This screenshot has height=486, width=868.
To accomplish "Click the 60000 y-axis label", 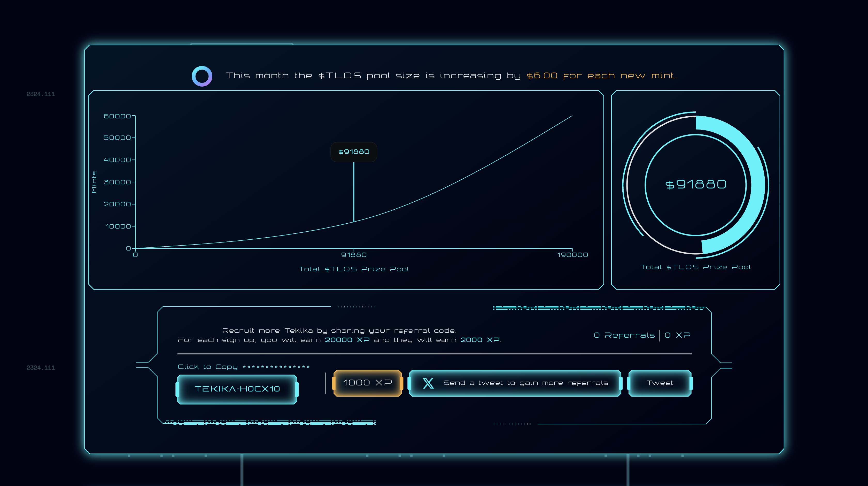I will click(x=117, y=116).
